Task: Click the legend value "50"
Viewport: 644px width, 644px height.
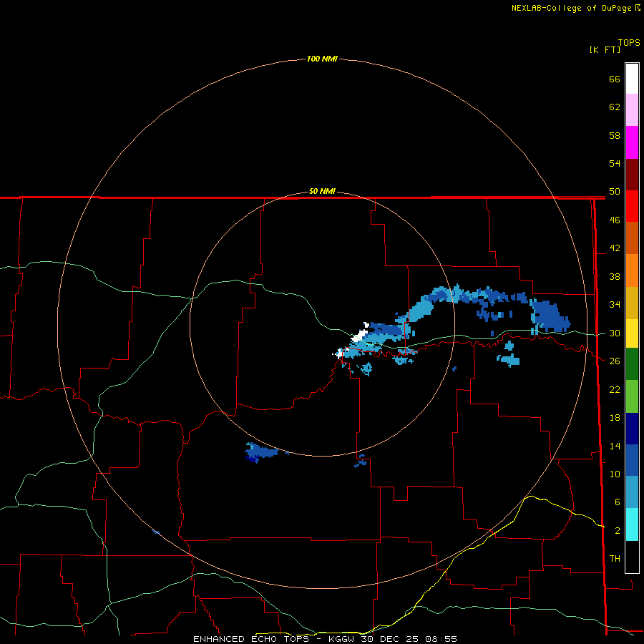Action: click(615, 192)
